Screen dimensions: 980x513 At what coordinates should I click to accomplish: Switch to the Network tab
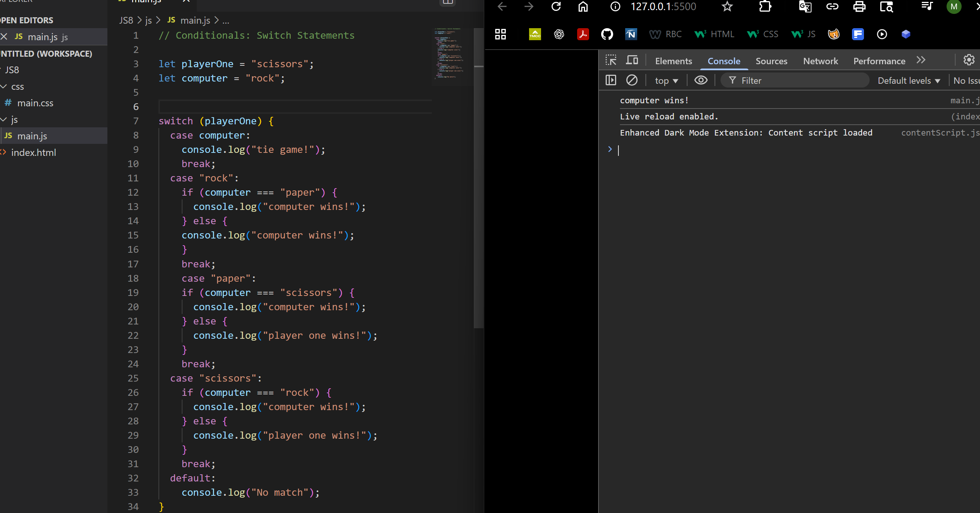point(820,61)
